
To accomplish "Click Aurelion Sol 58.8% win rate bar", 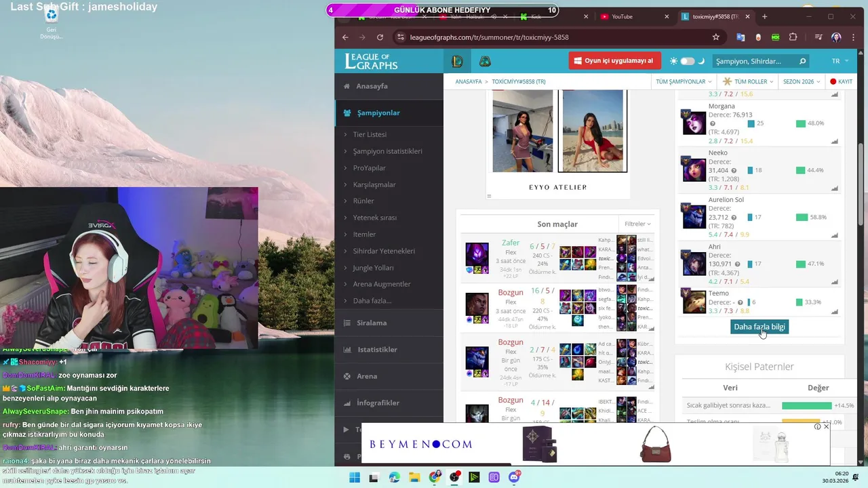I will (802, 217).
